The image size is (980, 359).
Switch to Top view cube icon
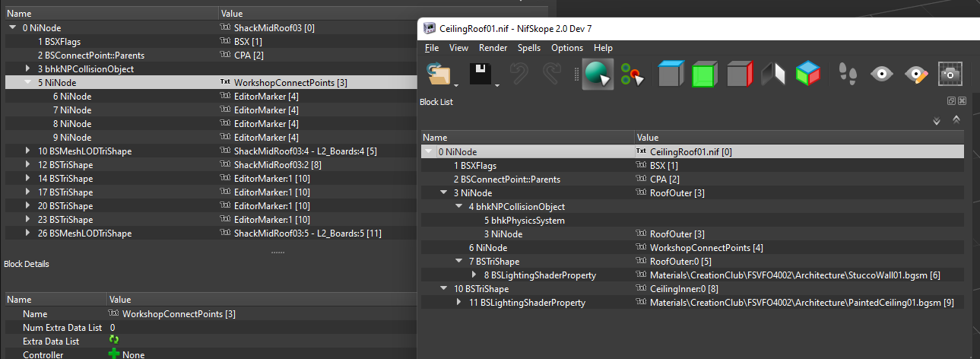(x=671, y=75)
